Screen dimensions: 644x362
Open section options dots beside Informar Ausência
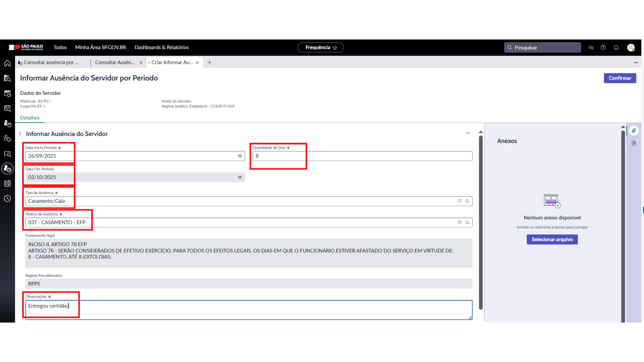point(20,134)
